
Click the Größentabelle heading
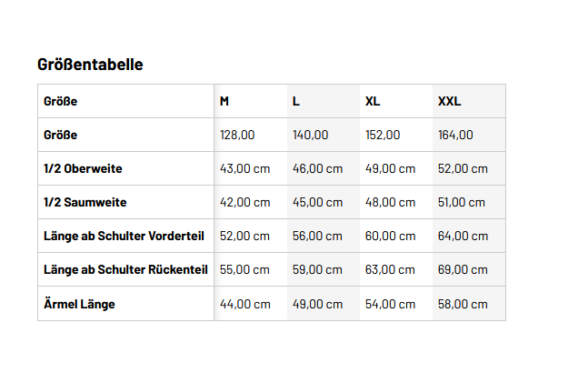(90, 65)
